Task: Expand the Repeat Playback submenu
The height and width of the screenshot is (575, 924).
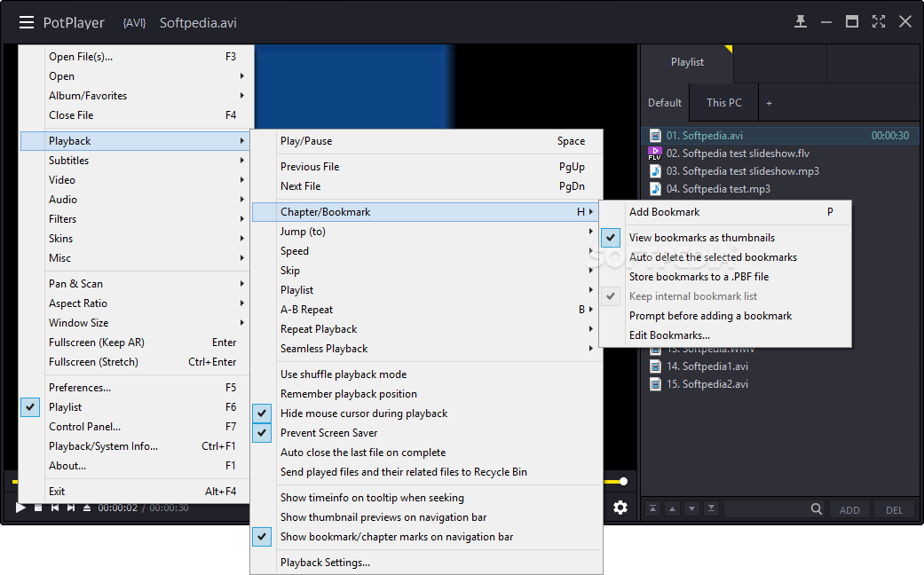Action: tap(427, 328)
